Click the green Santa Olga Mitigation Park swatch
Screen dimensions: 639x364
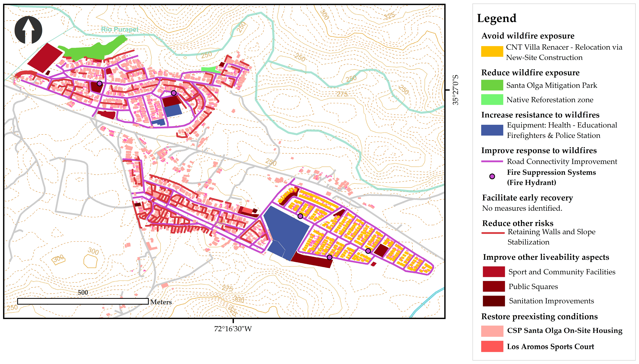492,85
